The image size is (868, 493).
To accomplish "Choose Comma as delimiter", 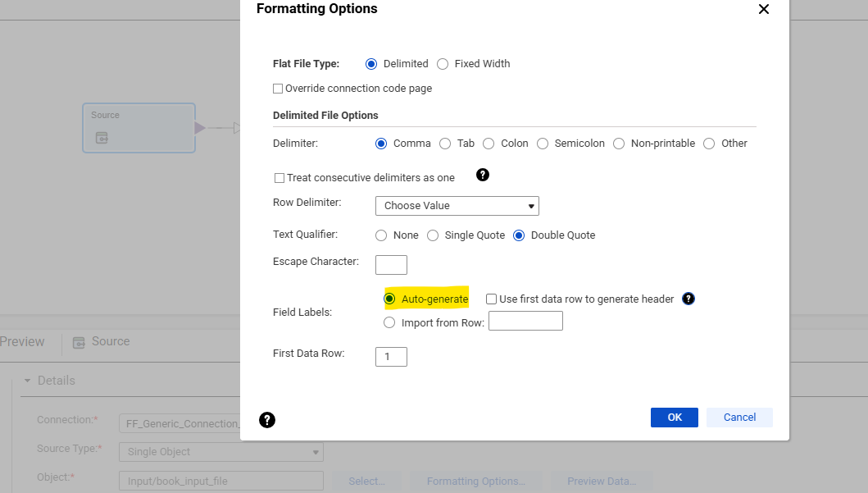I will (381, 144).
